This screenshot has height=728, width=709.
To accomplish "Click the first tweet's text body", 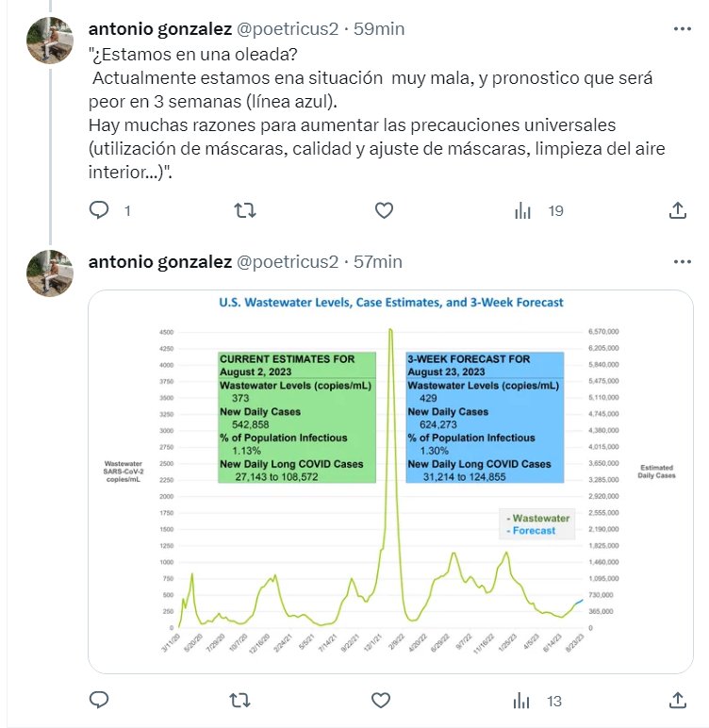I will click(x=368, y=111).
